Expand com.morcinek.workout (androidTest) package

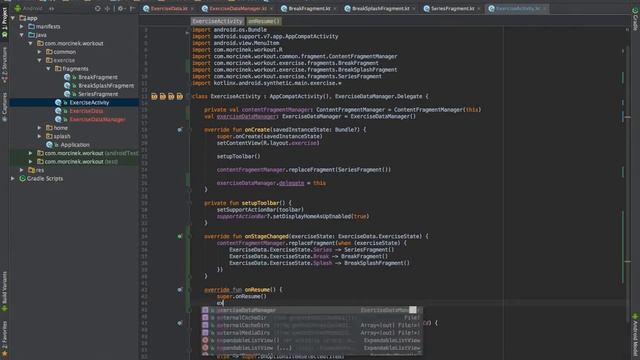[31, 153]
